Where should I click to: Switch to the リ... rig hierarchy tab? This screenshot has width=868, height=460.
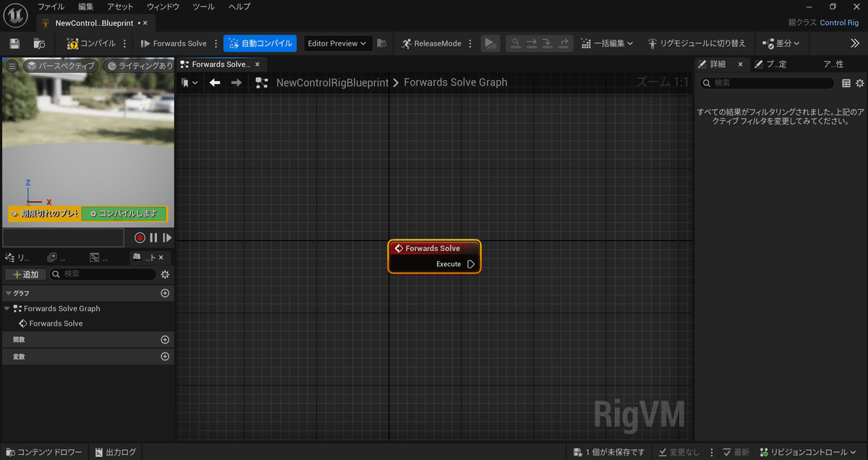click(17, 257)
